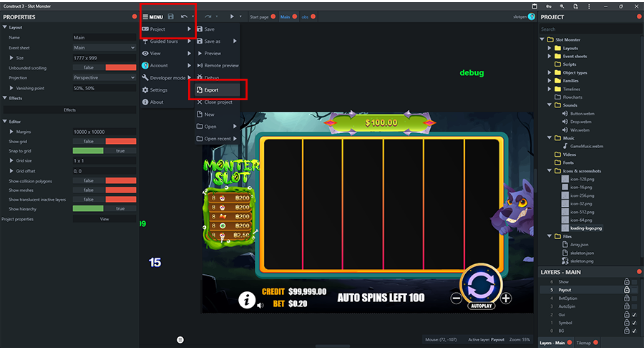Click the Effects button in properties
This screenshot has width=644, height=350.
pyautogui.click(x=69, y=110)
